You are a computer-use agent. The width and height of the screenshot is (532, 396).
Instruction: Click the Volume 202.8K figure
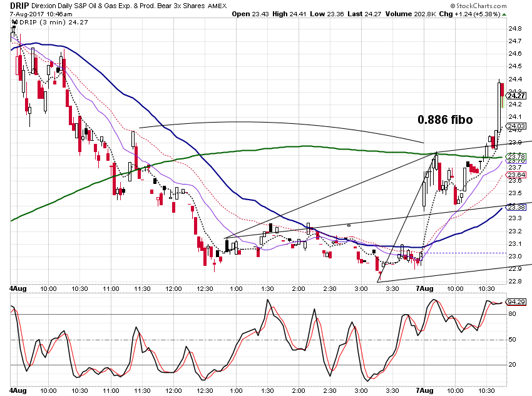pos(410,14)
